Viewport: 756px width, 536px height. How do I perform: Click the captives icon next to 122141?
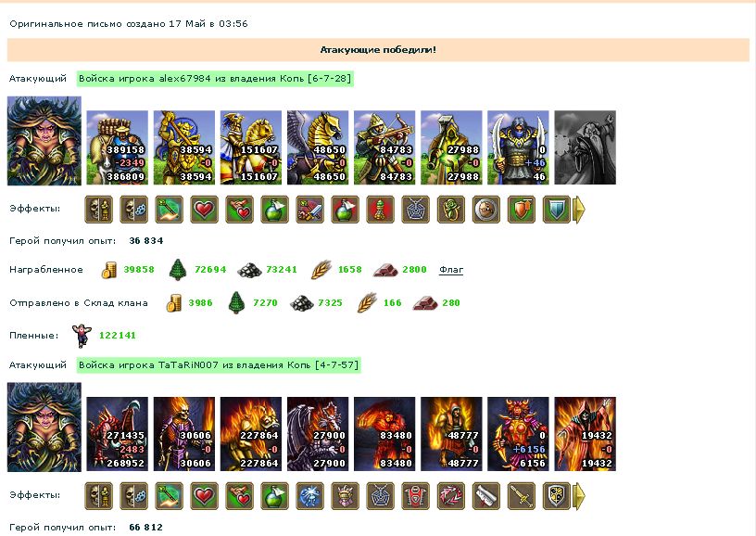(x=82, y=336)
